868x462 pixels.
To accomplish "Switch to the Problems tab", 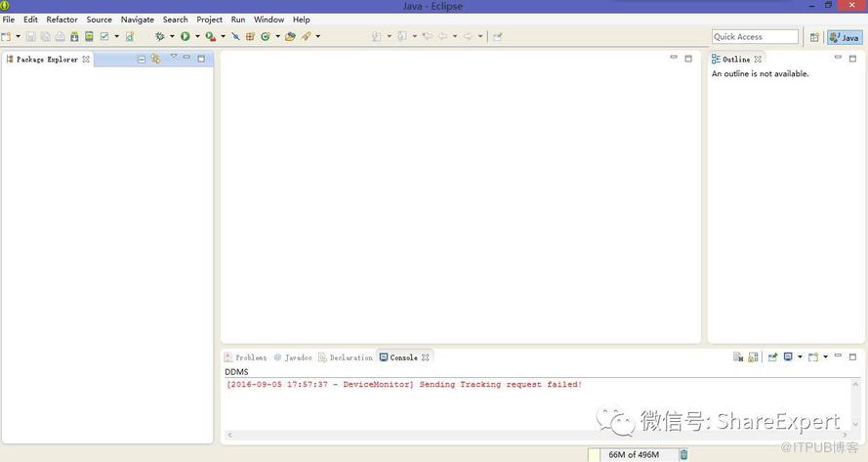I will (245, 357).
